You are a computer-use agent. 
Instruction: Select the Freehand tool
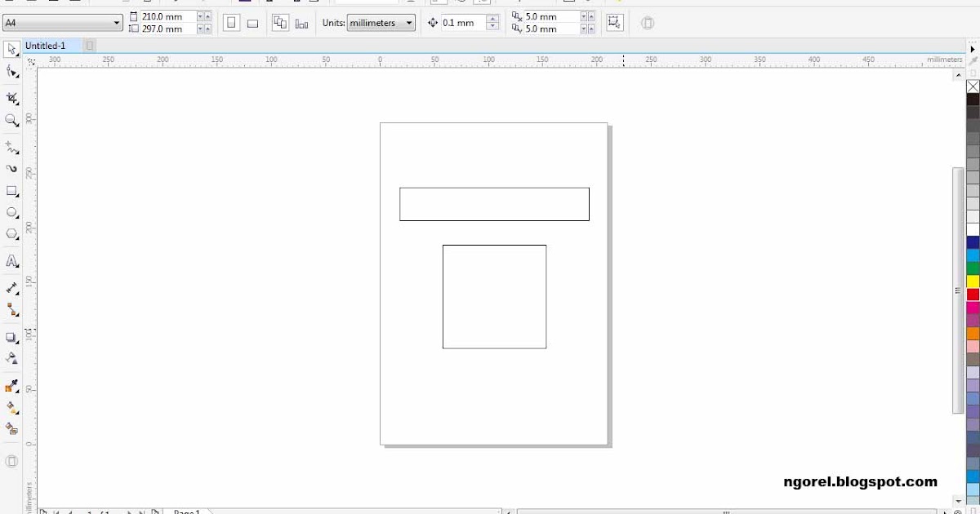[x=11, y=147]
